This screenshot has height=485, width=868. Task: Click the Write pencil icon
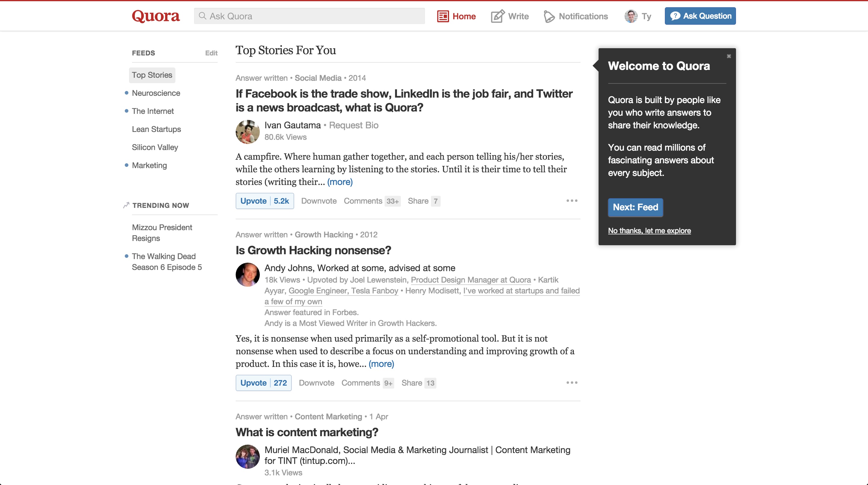click(x=498, y=16)
